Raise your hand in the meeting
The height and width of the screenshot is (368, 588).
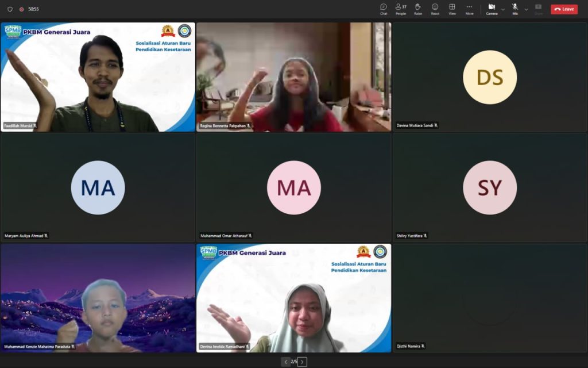(417, 9)
